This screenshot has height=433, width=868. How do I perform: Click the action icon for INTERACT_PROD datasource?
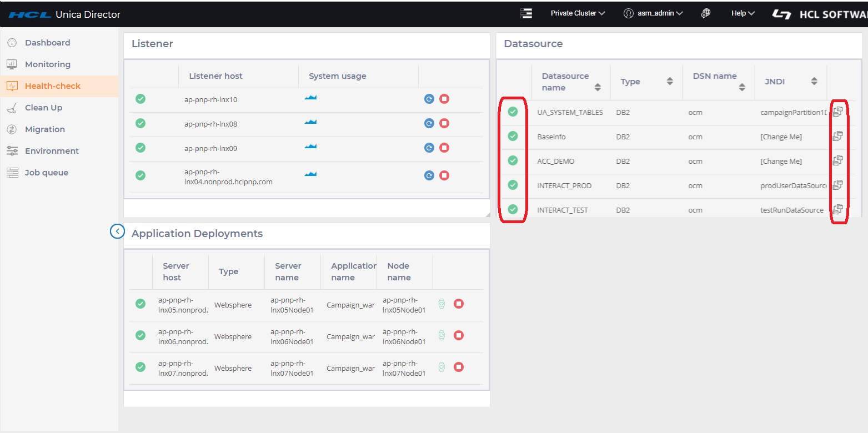837,185
